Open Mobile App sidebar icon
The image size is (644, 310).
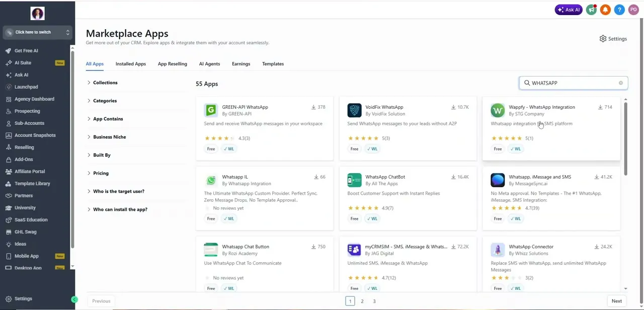9,256
